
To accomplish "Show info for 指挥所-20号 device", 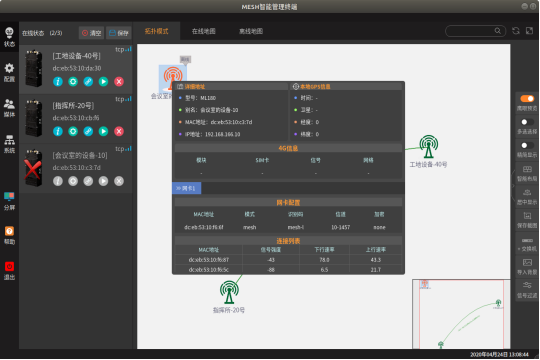I will (x=58, y=131).
